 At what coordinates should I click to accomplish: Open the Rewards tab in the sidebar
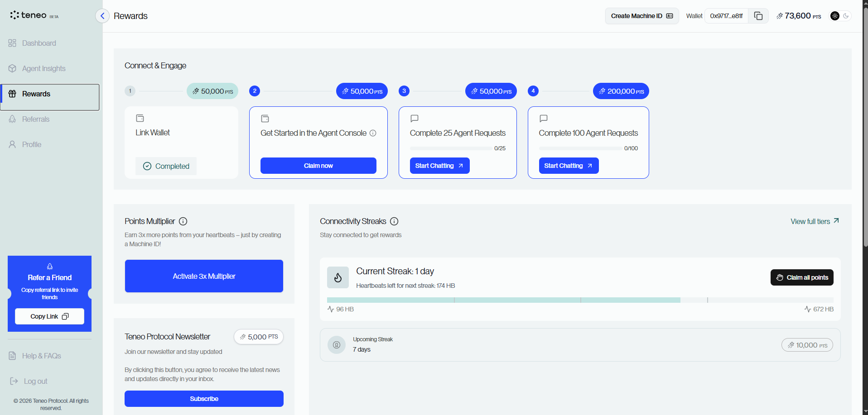(x=36, y=94)
